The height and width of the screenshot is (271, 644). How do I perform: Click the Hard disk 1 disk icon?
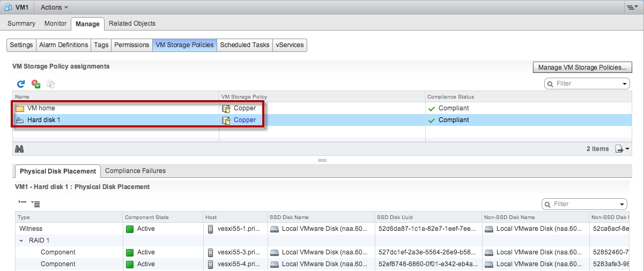click(20, 120)
